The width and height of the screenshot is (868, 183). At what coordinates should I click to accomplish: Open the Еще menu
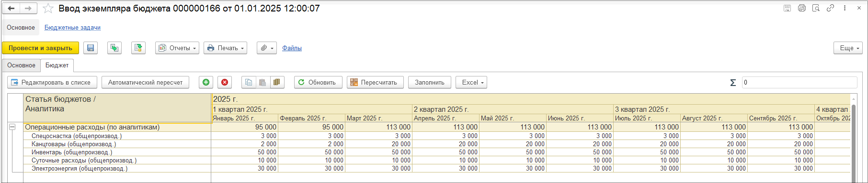(x=848, y=48)
